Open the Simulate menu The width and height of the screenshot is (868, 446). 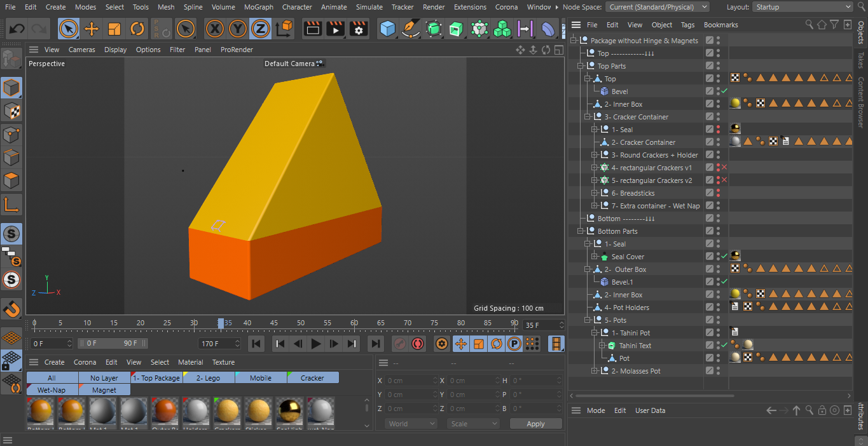click(369, 7)
